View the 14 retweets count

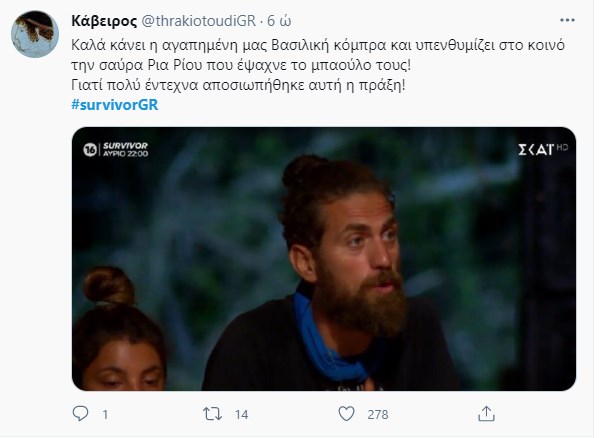coord(241,415)
